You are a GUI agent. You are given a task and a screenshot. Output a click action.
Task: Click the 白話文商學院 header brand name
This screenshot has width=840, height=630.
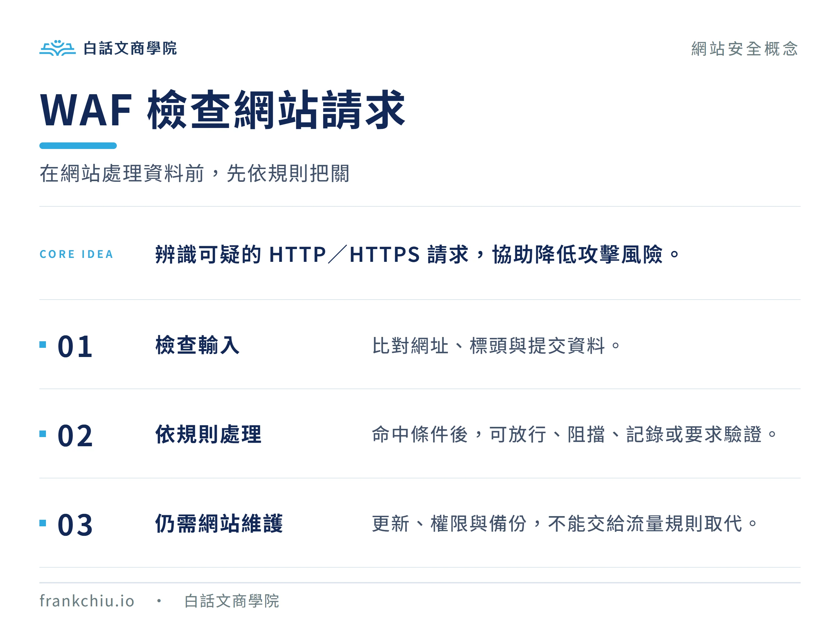pos(130,48)
